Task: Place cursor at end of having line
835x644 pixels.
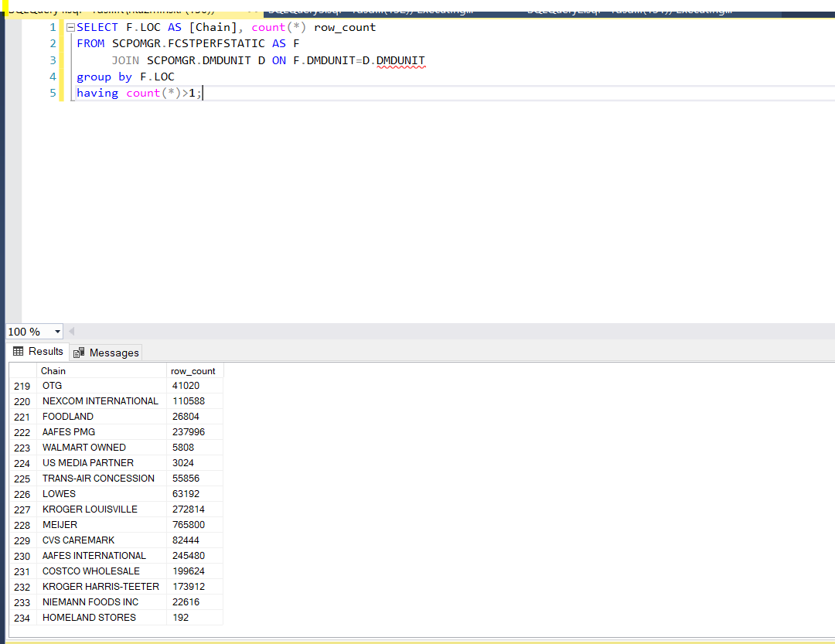Action: tap(203, 94)
